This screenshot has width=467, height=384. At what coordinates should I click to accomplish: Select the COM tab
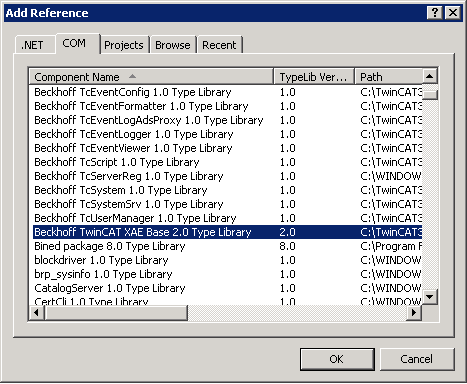tap(78, 43)
